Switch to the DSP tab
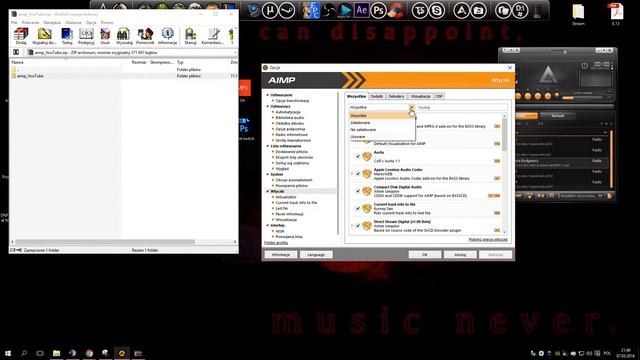Screen dimensions: 640x360 coord(439,96)
